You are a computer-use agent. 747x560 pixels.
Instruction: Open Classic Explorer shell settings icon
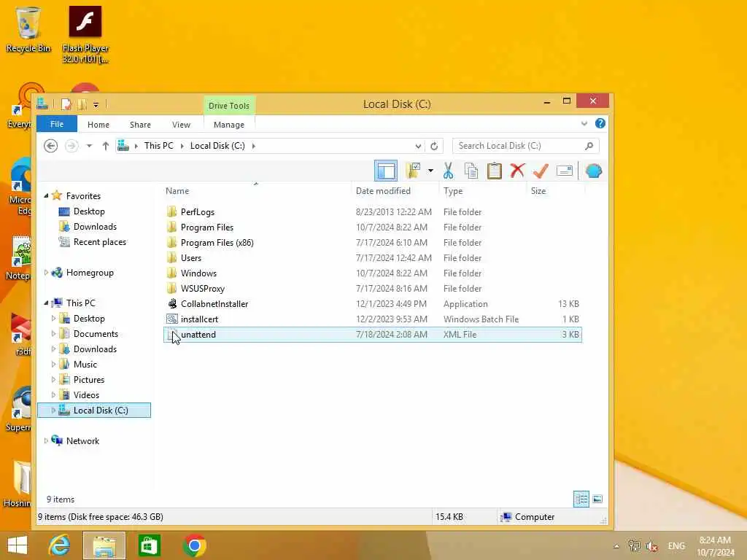point(594,171)
